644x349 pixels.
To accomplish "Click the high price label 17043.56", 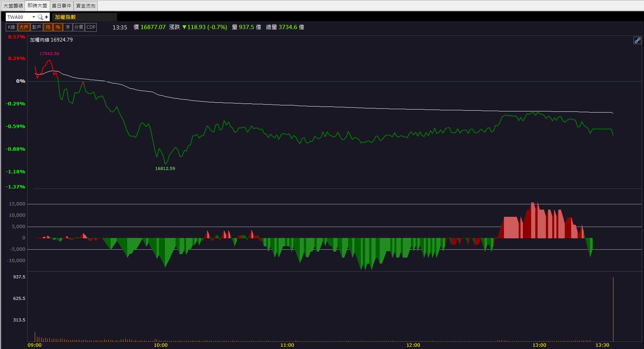I will coord(49,54).
